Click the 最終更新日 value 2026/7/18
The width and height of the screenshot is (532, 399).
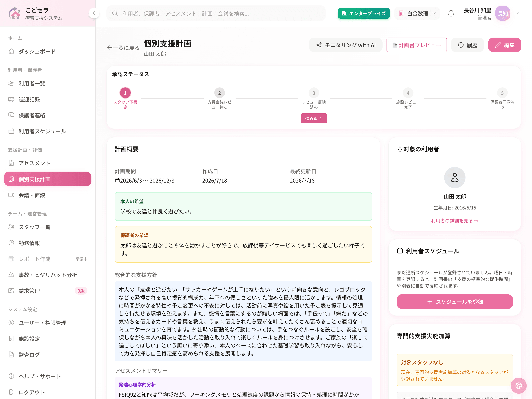302,181
